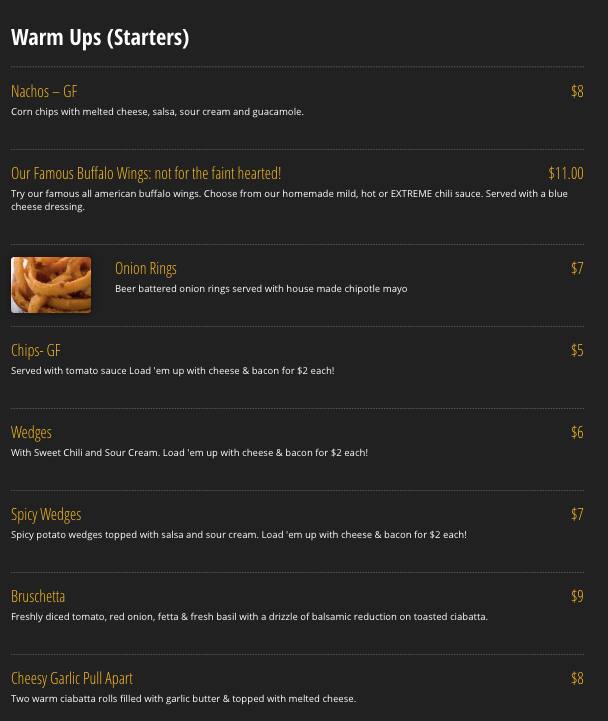Open the Cheesy Garlic Pull Apart title
The image size is (608, 721).
point(72,679)
